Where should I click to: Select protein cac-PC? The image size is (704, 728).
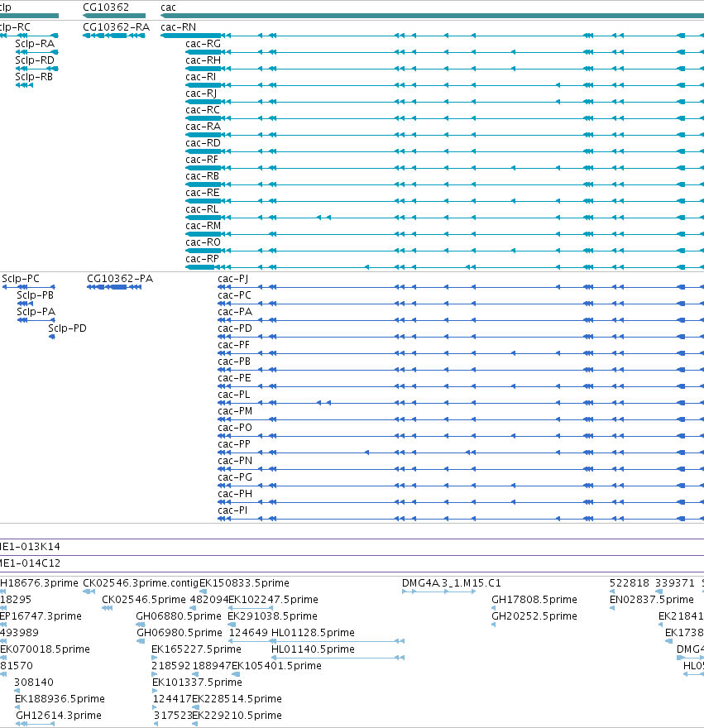[234, 295]
